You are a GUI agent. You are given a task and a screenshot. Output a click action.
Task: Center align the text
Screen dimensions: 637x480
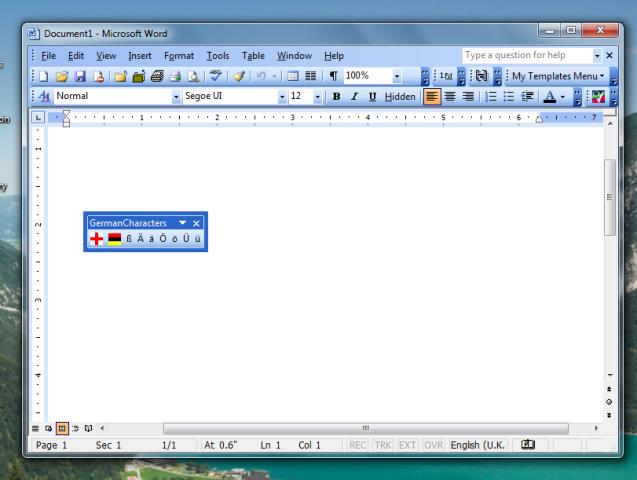point(450,96)
